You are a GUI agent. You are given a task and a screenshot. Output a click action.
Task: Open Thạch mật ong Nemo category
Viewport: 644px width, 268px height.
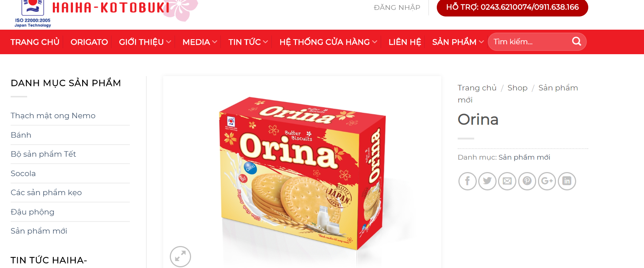[53, 116]
